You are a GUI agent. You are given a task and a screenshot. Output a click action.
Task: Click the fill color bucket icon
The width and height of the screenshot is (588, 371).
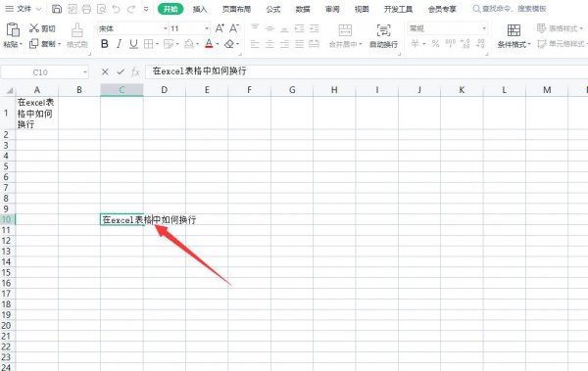coord(189,44)
